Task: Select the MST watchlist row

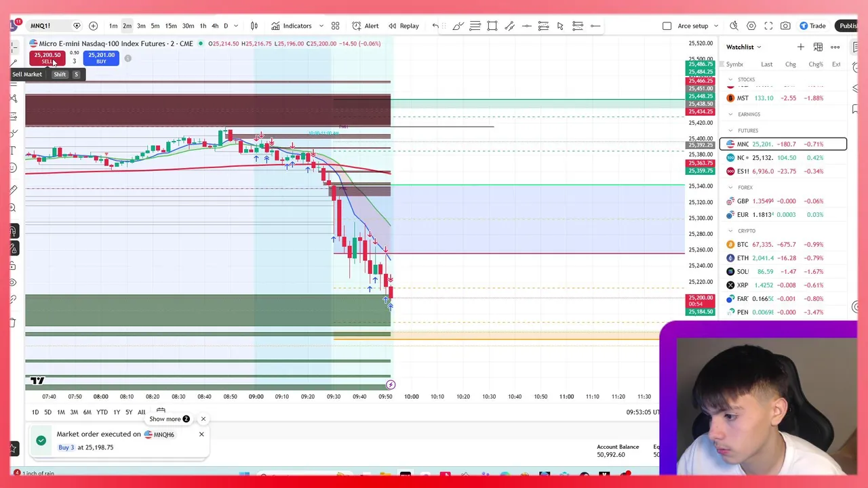Action: (x=783, y=98)
